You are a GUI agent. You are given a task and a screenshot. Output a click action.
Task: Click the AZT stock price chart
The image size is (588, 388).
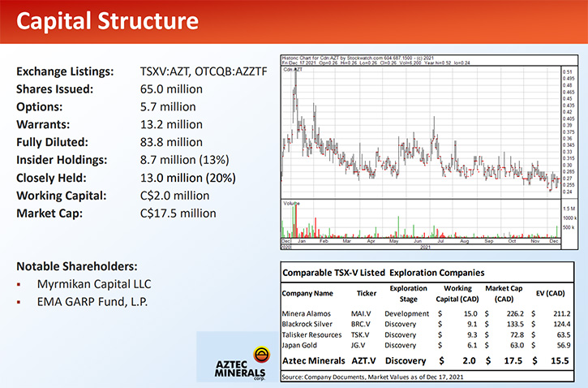pyautogui.click(x=421, y=133)
